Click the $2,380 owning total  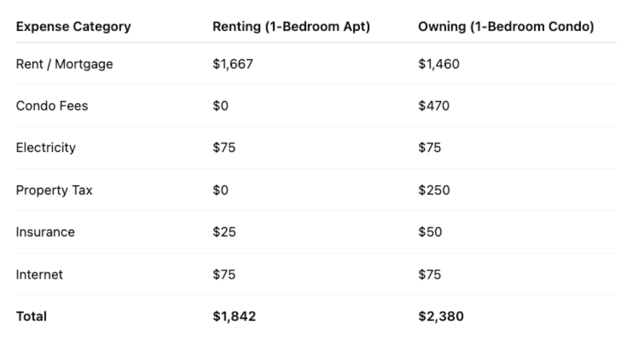[441, 316]
